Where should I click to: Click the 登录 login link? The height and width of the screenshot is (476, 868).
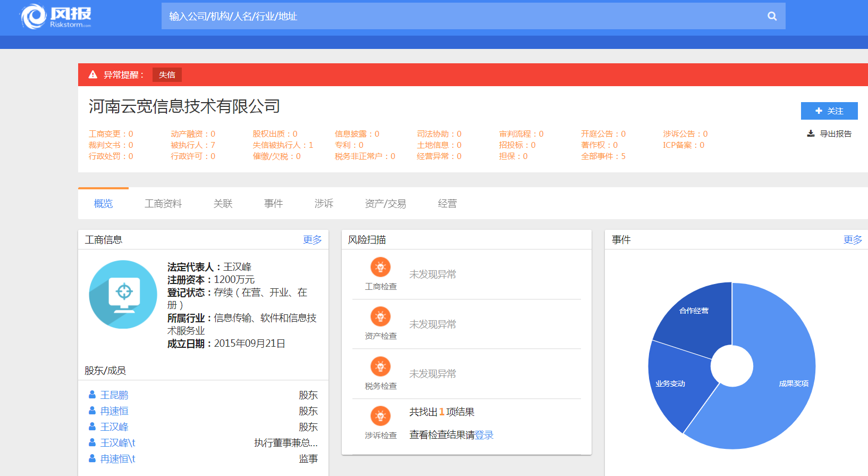(x=484, y=435)
